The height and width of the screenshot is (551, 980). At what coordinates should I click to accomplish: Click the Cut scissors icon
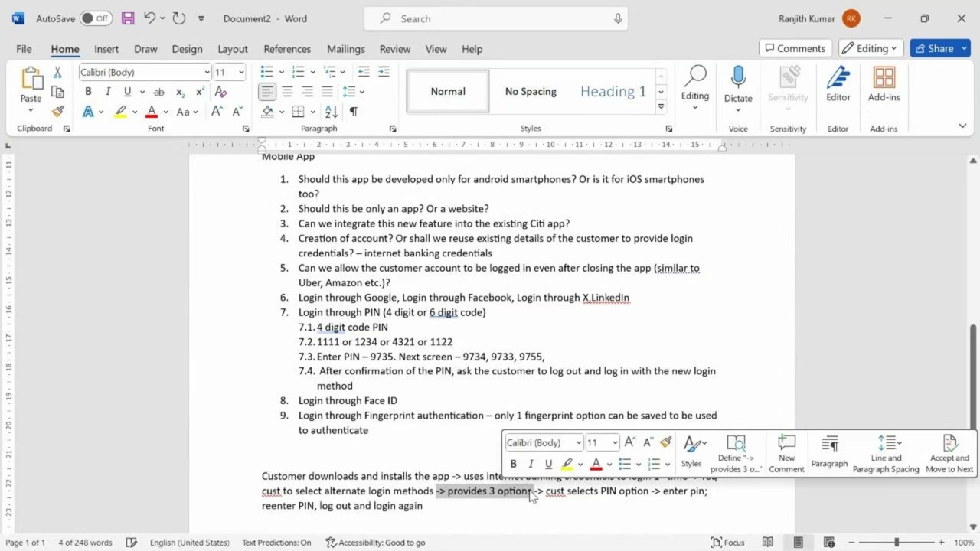tap(57, 73)
